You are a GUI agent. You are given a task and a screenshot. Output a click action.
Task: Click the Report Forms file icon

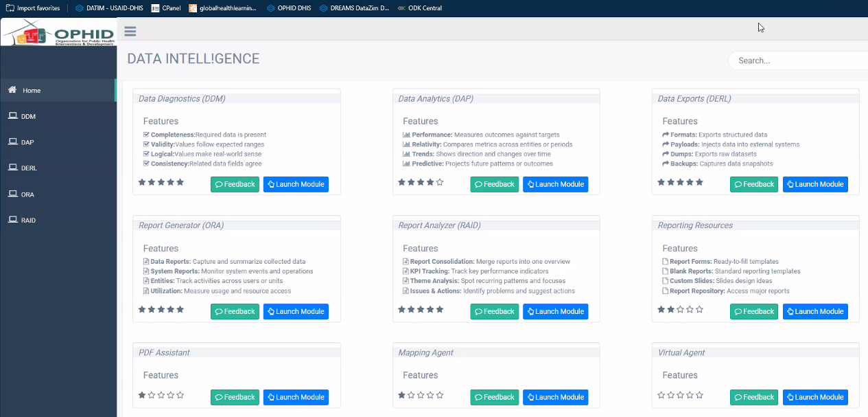point(665,262)
